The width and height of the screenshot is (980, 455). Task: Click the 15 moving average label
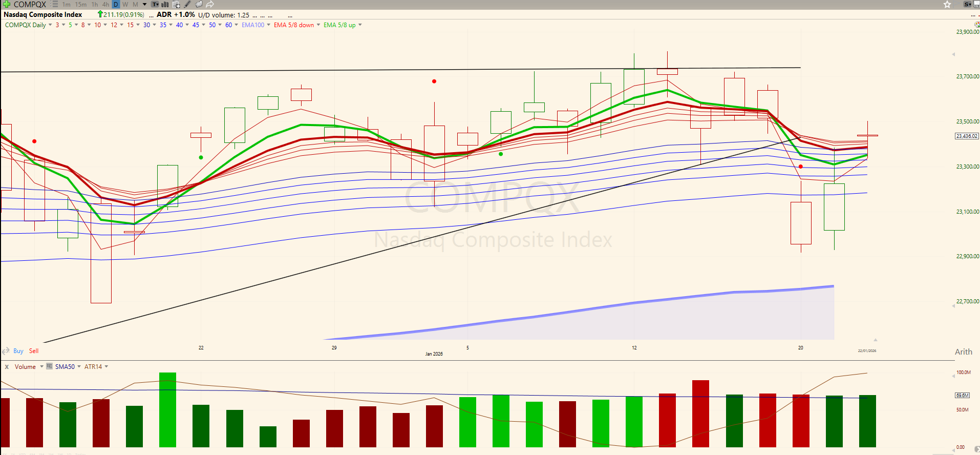click(130, 25)
